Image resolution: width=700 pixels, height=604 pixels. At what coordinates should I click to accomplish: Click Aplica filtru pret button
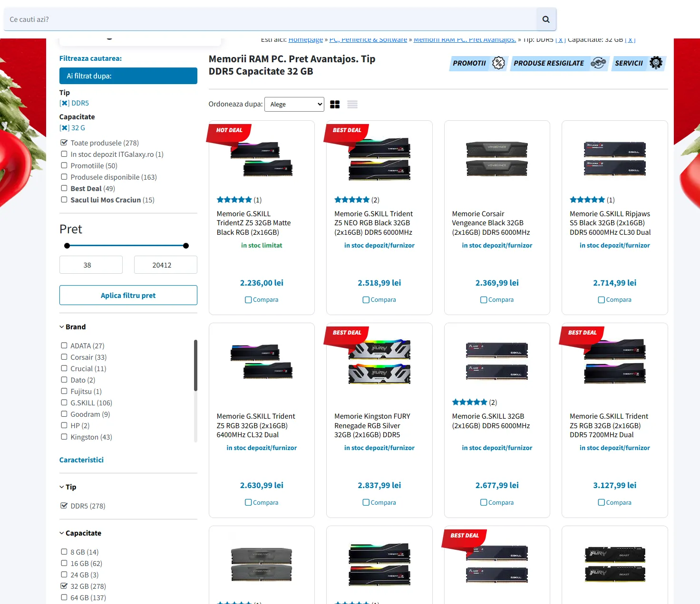(x=128, y=295)
